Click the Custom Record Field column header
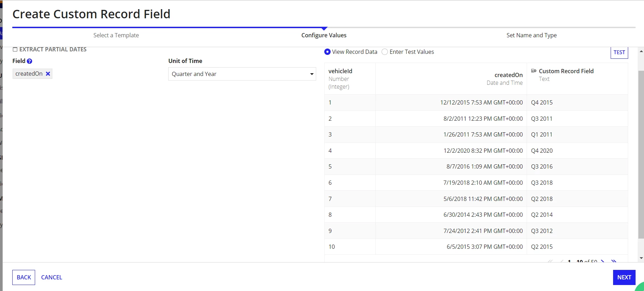This screenshot has width=644, height=291. pyautogui.click(x=577, y=79)
